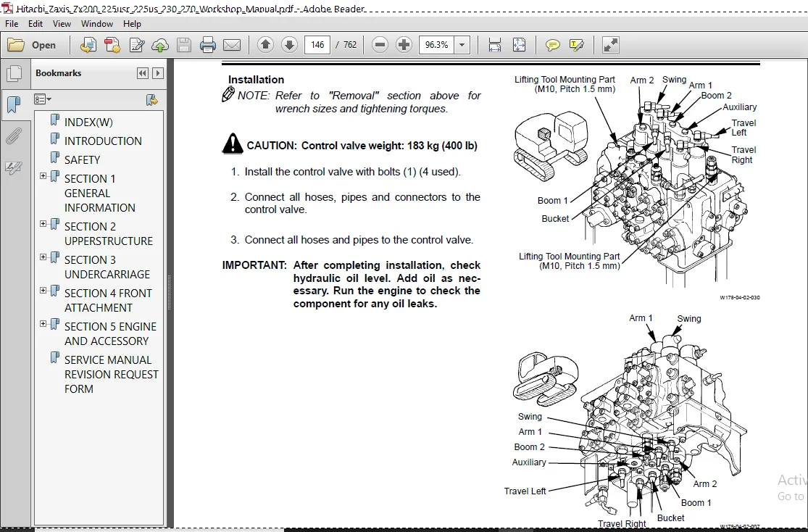Collapse the Bookmarks pane with double arrows

(143, 73)
